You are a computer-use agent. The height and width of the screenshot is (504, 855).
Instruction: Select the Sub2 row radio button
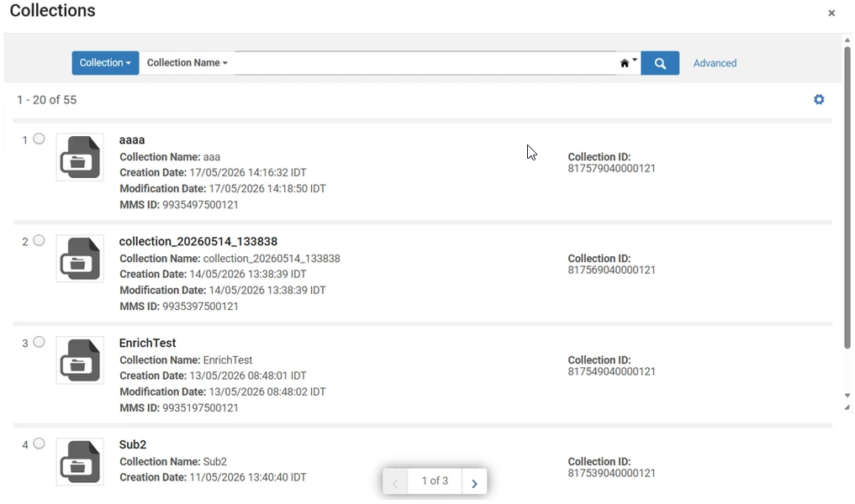point(39,444)
